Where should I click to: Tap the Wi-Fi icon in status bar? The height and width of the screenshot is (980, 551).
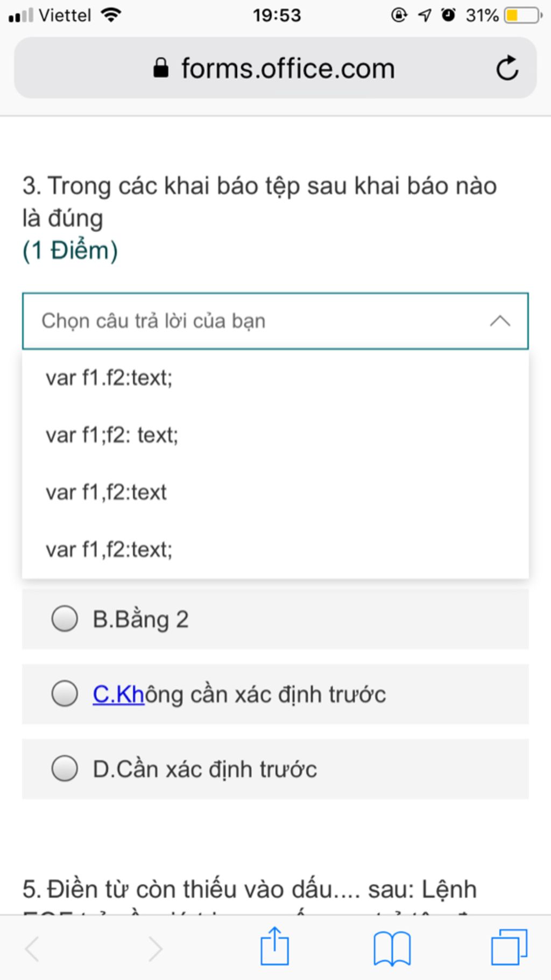point(111,15)
